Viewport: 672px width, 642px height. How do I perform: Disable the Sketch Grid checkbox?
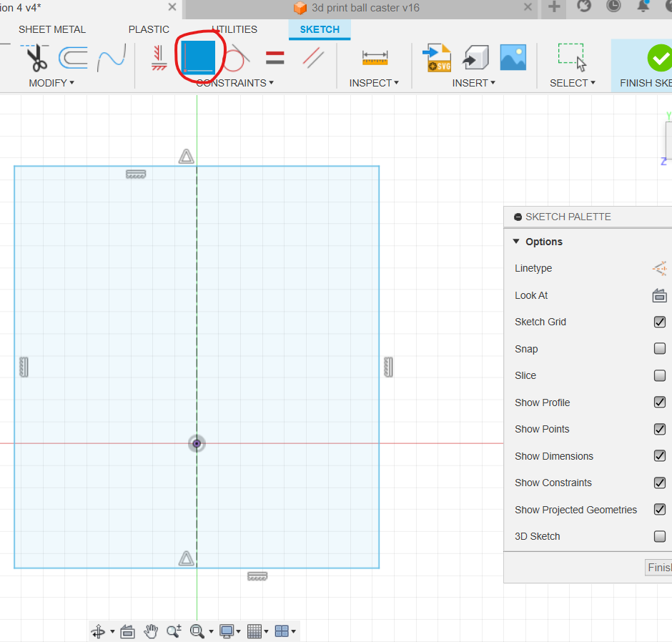coord(660,322)
